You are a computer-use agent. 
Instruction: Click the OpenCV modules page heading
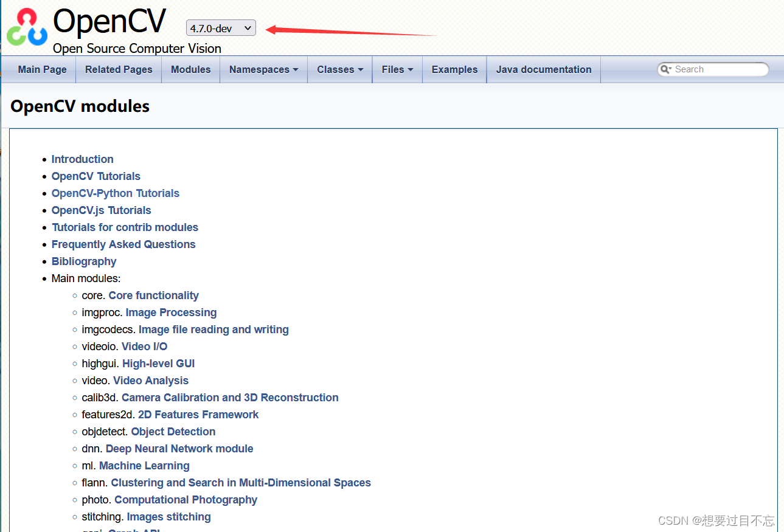(x=80, y=106)
